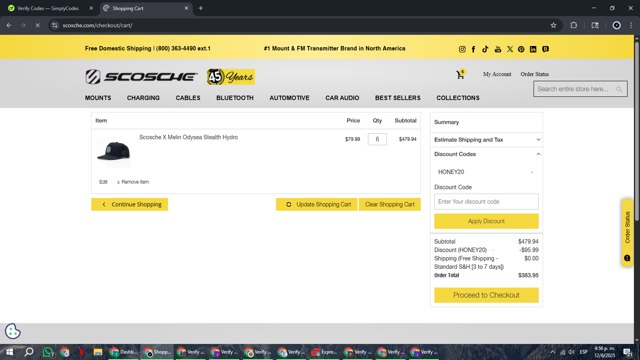Open Scosche's Instagram page icon
This screenshot has width=640, height=360.
[x=462, y=49]
